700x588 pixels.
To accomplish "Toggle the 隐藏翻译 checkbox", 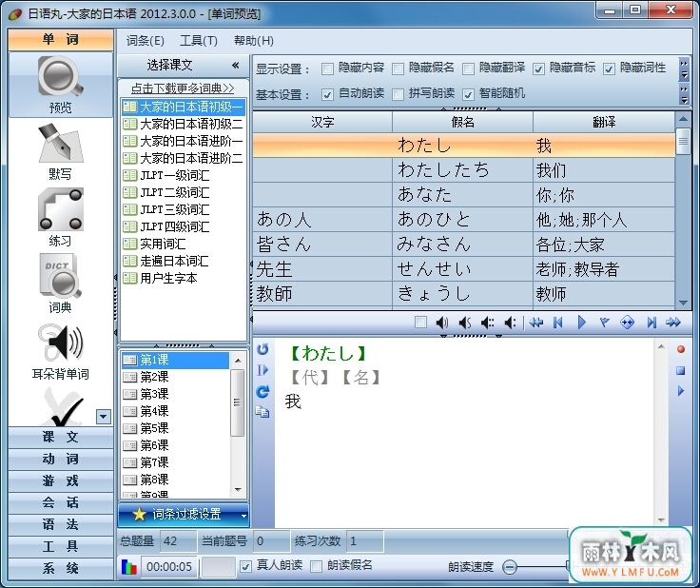I will pos(468,69).
